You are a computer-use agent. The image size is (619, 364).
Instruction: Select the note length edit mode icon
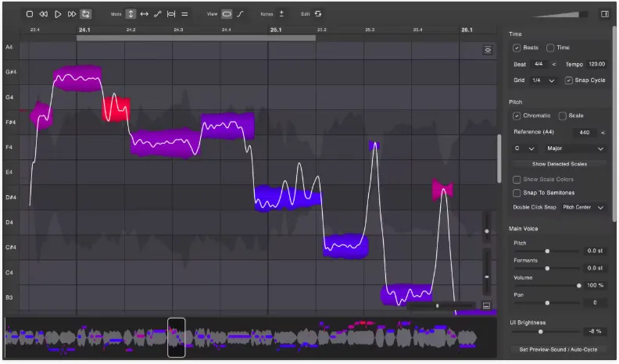tap(171, 14)
